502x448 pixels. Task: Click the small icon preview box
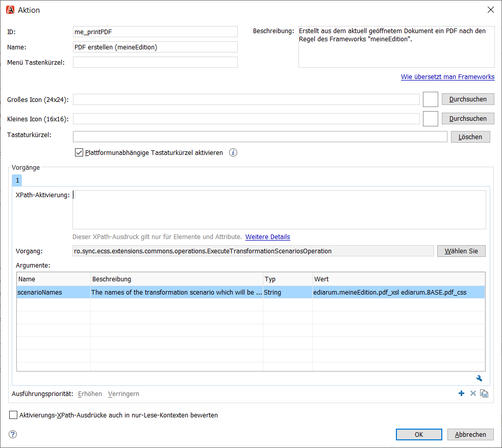[430, 119]
